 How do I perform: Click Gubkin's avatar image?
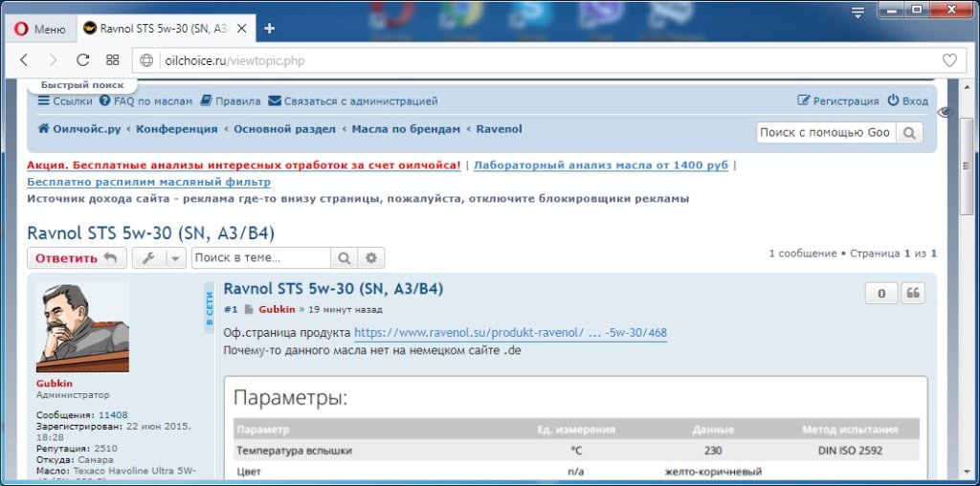pos(82,326)
